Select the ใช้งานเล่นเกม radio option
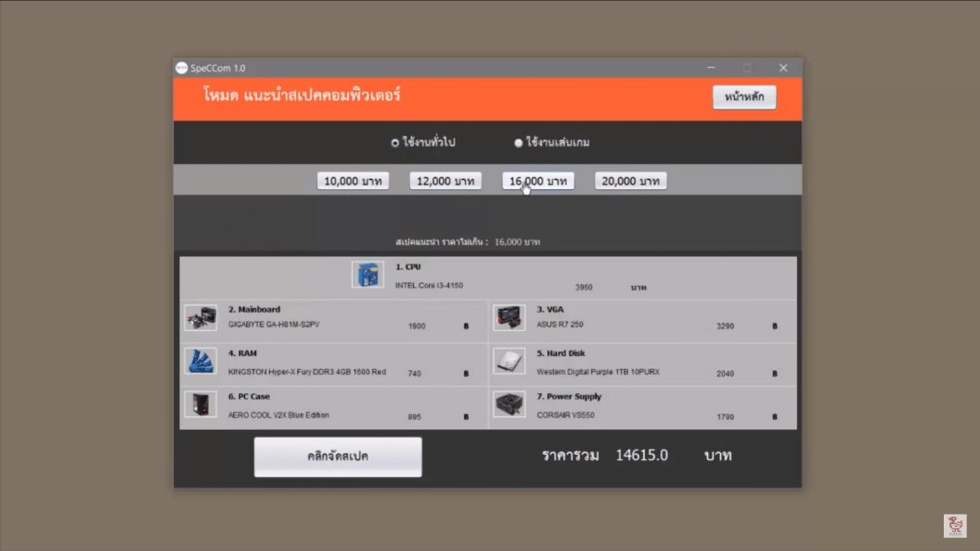The height and width of the screenshot is (551, 980). pyautogui.click(x=519, y=143)
